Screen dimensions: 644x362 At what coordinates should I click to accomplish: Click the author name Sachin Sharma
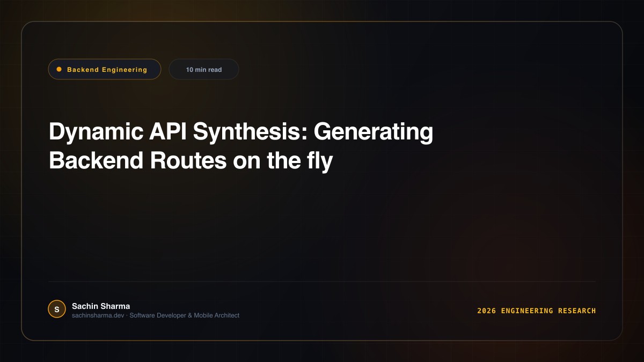[101, 306]
